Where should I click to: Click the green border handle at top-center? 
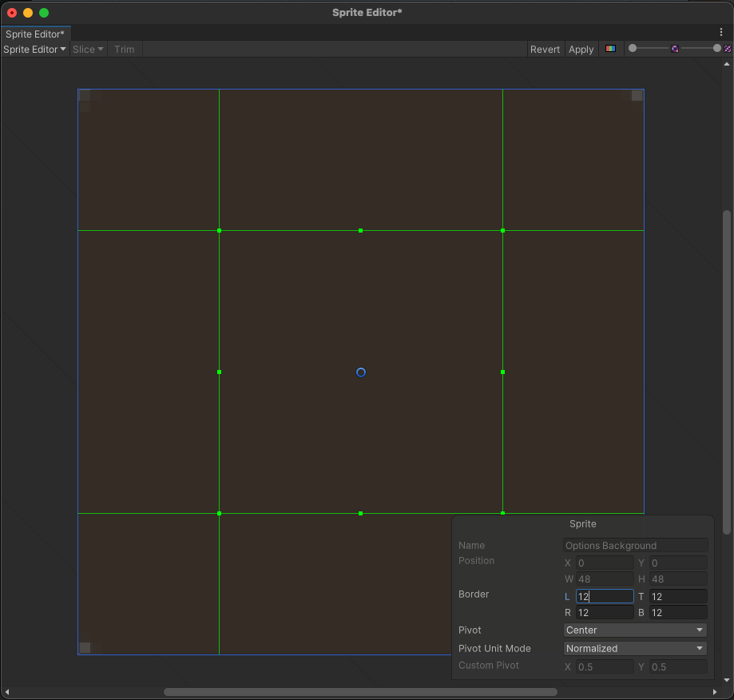point(360,230)
